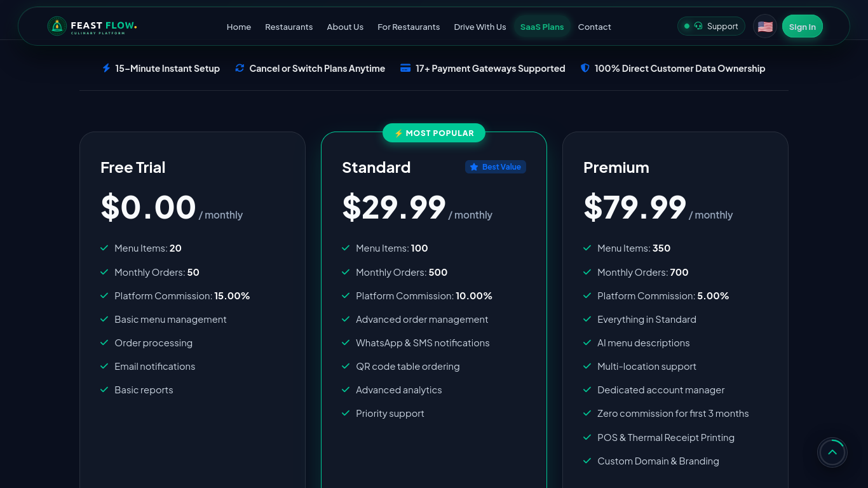Click checkmark beside Basic reports

tap(104, 390)
